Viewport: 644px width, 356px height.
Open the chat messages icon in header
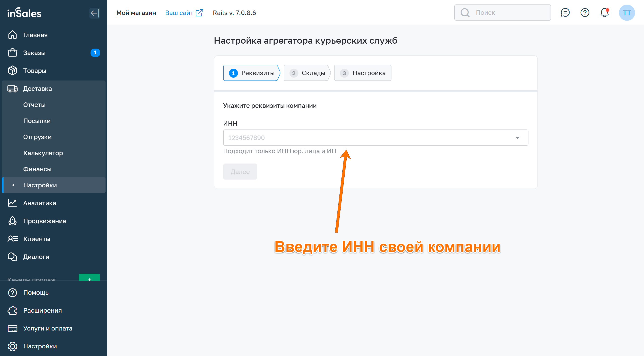565,13
